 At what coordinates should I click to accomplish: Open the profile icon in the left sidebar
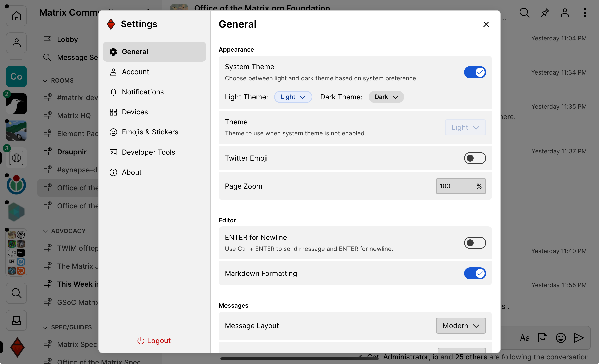(x=16, y=43)
